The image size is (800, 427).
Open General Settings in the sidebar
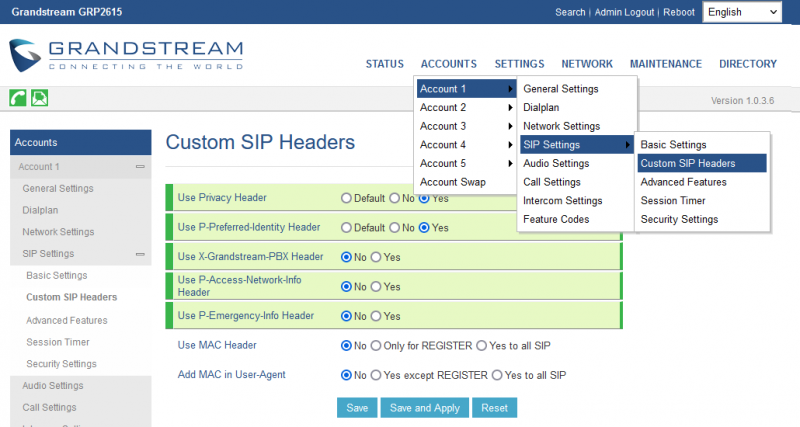click(58, 189)
